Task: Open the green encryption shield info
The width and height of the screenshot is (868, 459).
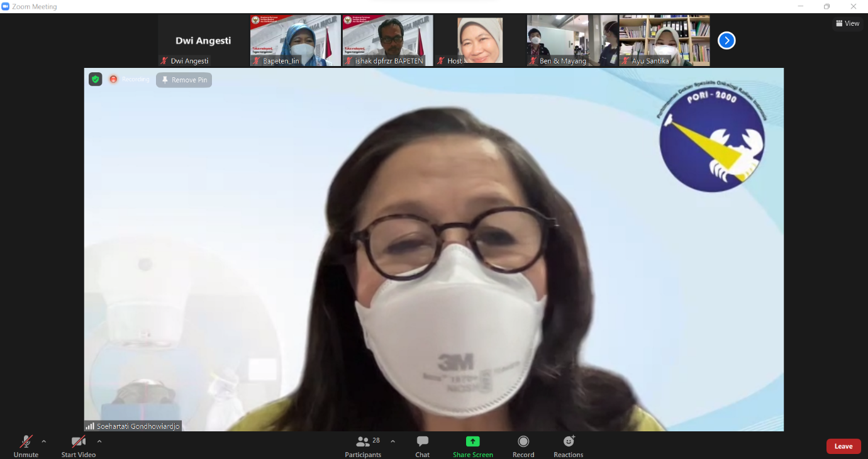Action: 96,79
